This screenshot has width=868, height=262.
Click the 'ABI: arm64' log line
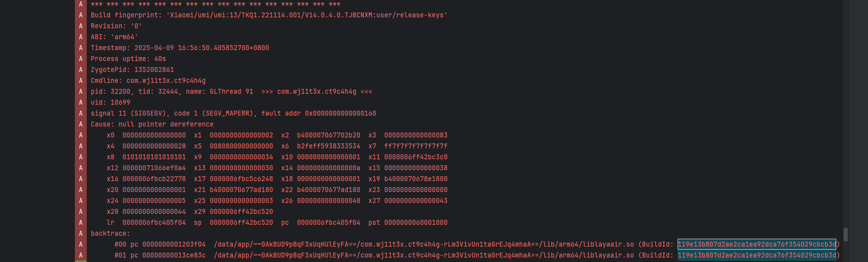114,37
